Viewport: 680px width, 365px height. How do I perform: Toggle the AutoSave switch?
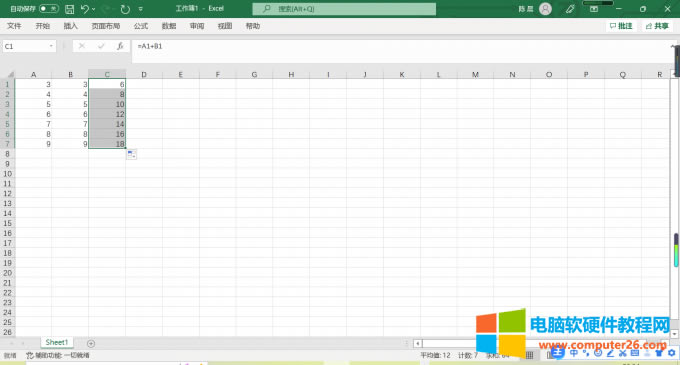[x=49, y=9]
